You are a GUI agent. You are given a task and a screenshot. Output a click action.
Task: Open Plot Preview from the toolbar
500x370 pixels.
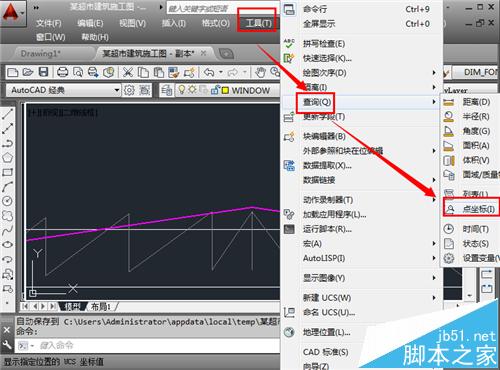pyautogui.click(x=78, y=72)
